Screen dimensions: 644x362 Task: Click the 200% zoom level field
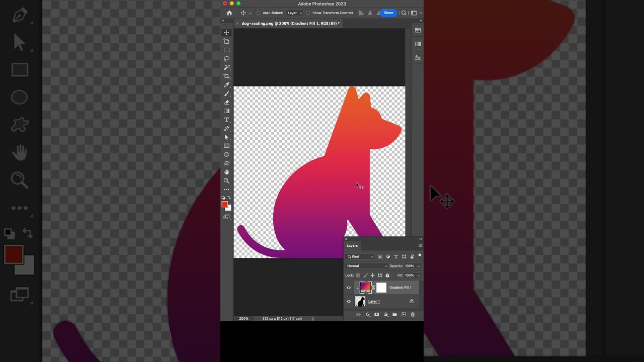244,319
